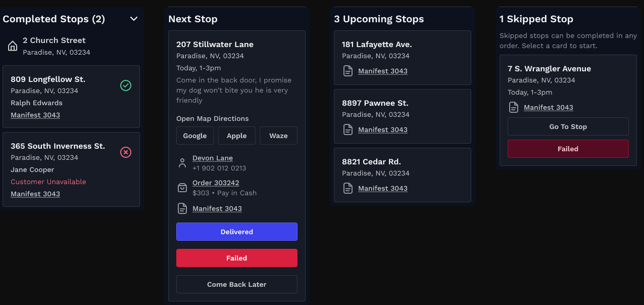Image resolution: width=644 pixels, height=305 pixels.
Task: Click manifest icon on 7 S. Wrangler Avenue card
Action: [x=514, y=107]
